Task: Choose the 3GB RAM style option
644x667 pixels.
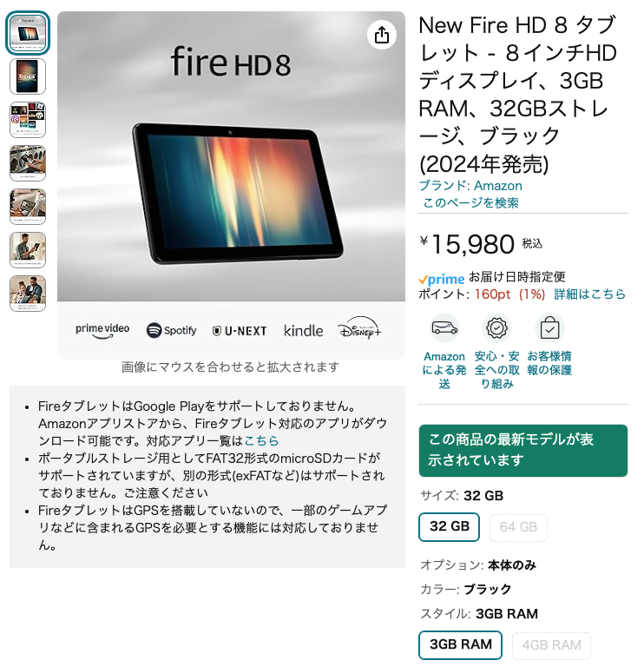Action: (x=460, y=645)
